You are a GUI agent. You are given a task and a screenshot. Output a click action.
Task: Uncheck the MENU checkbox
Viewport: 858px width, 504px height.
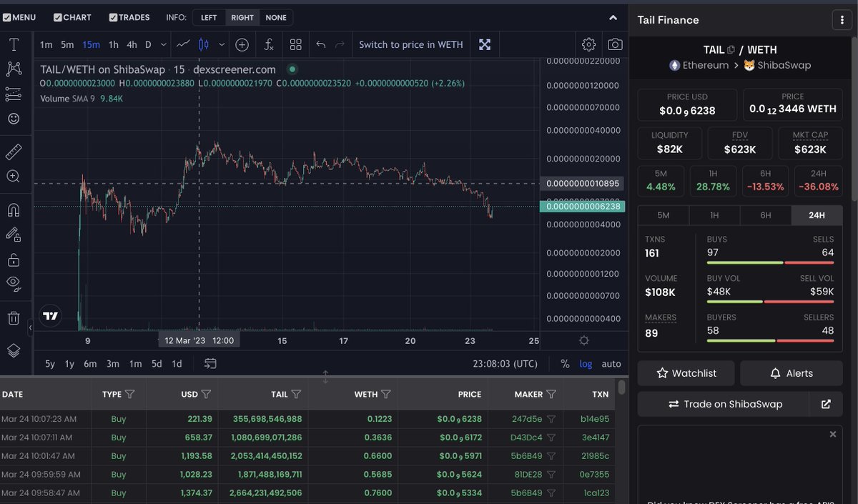pos(6,17)
